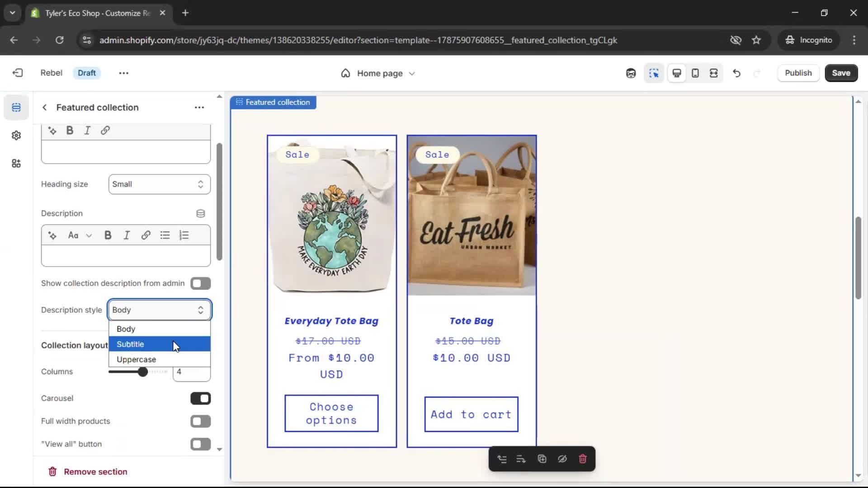Click duplicate icon in floating toolbar

click(542, 459)
